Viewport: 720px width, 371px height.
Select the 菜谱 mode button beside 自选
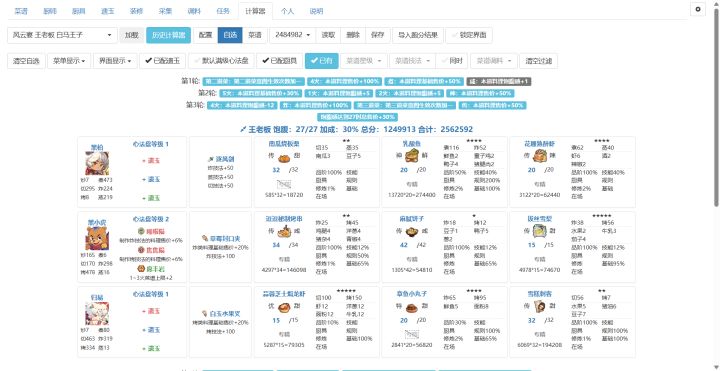click(x=255, y=35)
